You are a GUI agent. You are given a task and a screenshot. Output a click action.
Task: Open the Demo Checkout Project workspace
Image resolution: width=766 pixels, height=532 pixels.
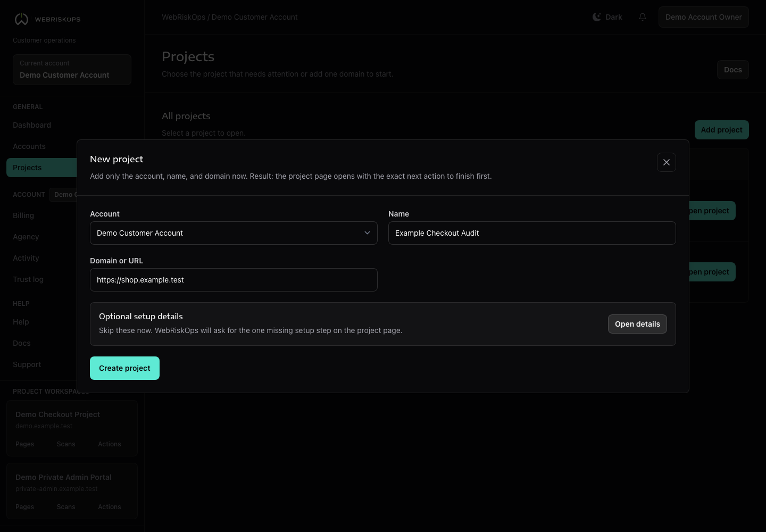pyautogui.click(x=57, y=414)
